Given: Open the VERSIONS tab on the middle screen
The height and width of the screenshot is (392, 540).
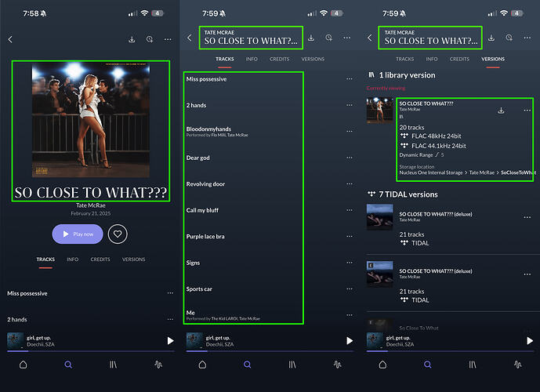Looking at the screenshot, I should click(313, 60).
